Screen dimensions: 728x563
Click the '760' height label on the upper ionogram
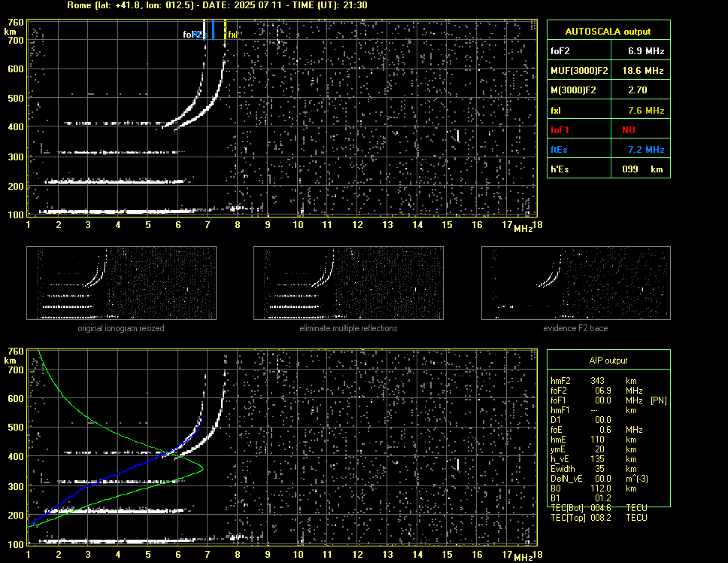(16, 23)
